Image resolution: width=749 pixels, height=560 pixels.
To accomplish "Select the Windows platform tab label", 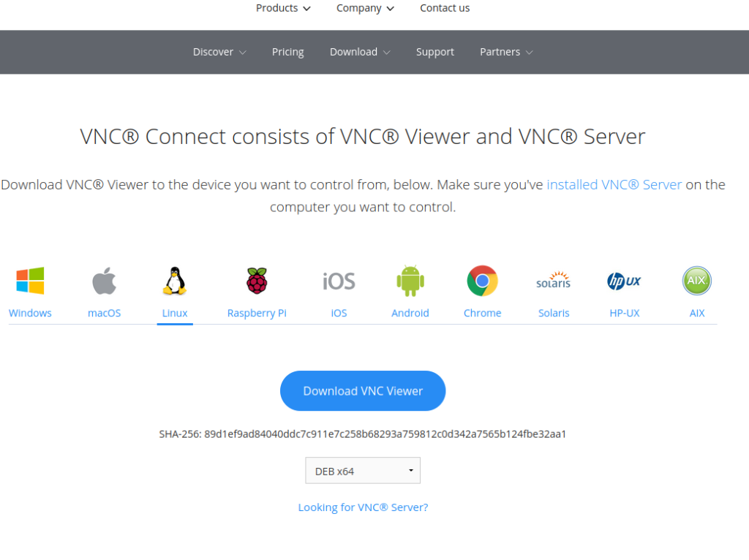I will point(30,313).
